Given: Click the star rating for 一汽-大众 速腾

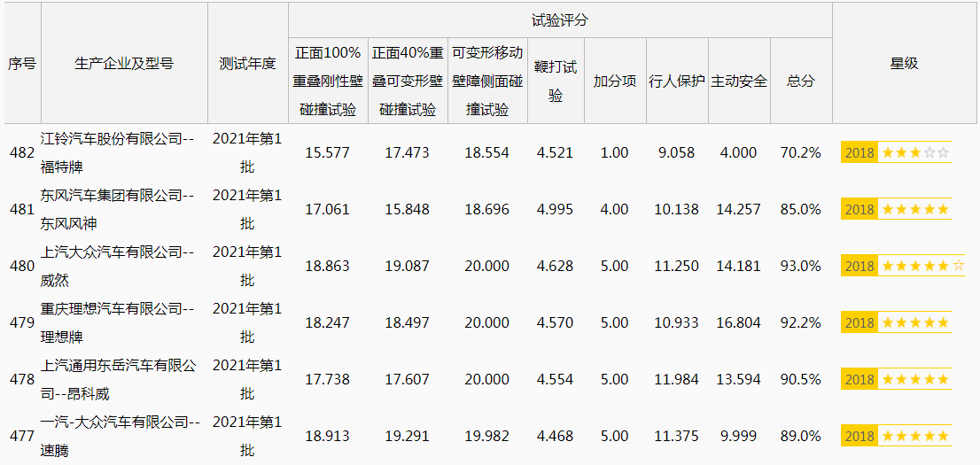Looking at the screenshot, I should point(914,436).
